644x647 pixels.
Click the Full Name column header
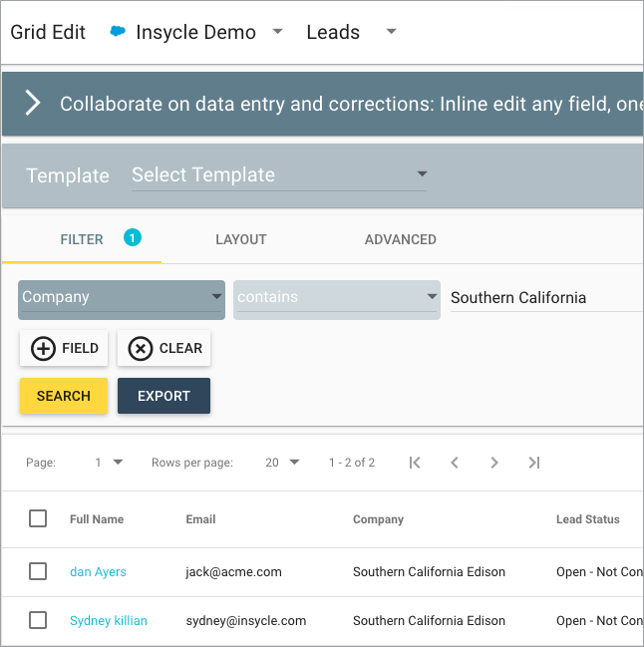[x=97, y=519]
